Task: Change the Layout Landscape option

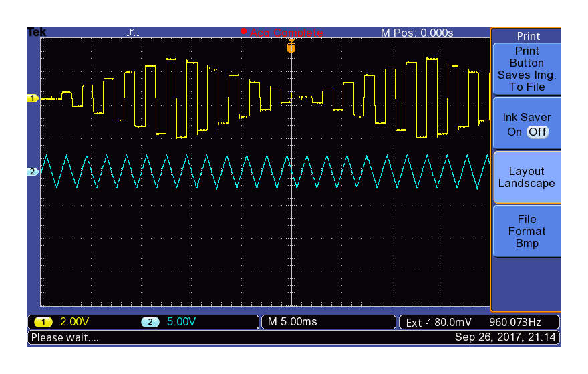Action: (527, 178)
